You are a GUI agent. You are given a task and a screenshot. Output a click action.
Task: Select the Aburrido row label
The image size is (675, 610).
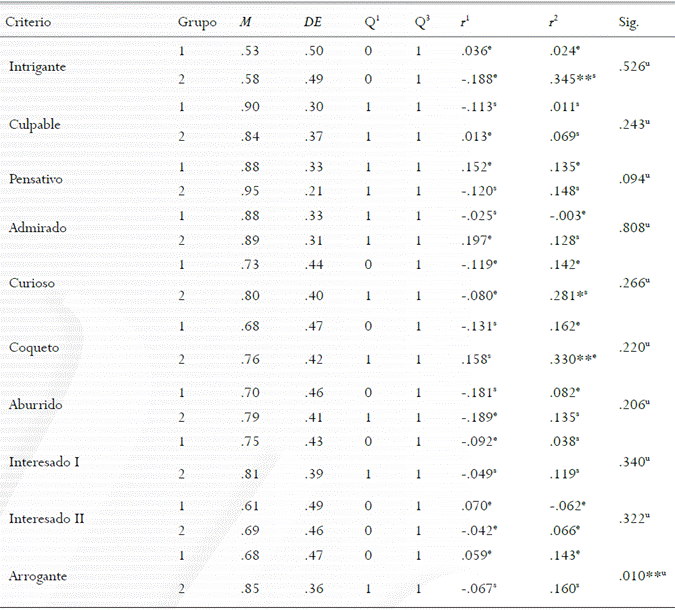36,405
